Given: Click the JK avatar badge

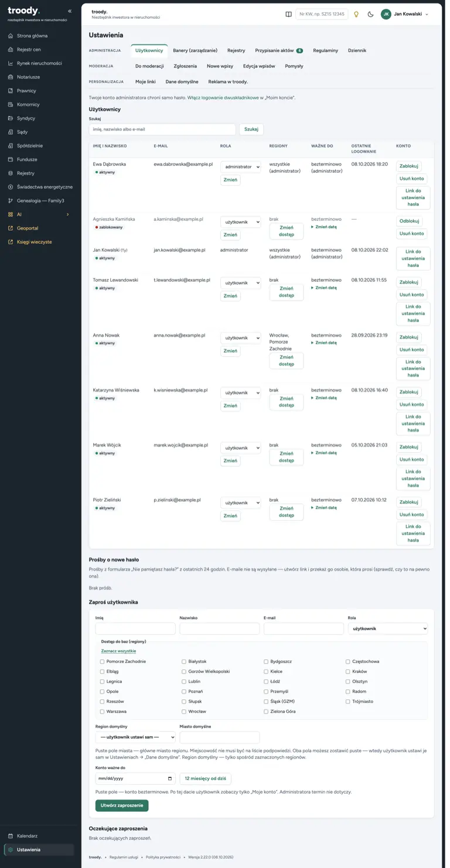Looking at the screenshot, I should 386,14.
